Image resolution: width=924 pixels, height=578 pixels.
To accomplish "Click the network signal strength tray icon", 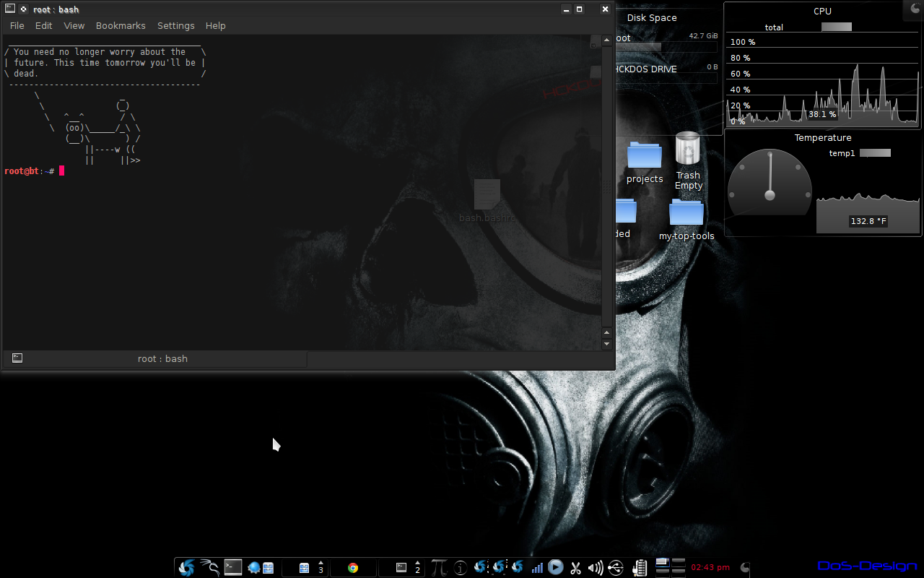I will (x=537, y=568).
